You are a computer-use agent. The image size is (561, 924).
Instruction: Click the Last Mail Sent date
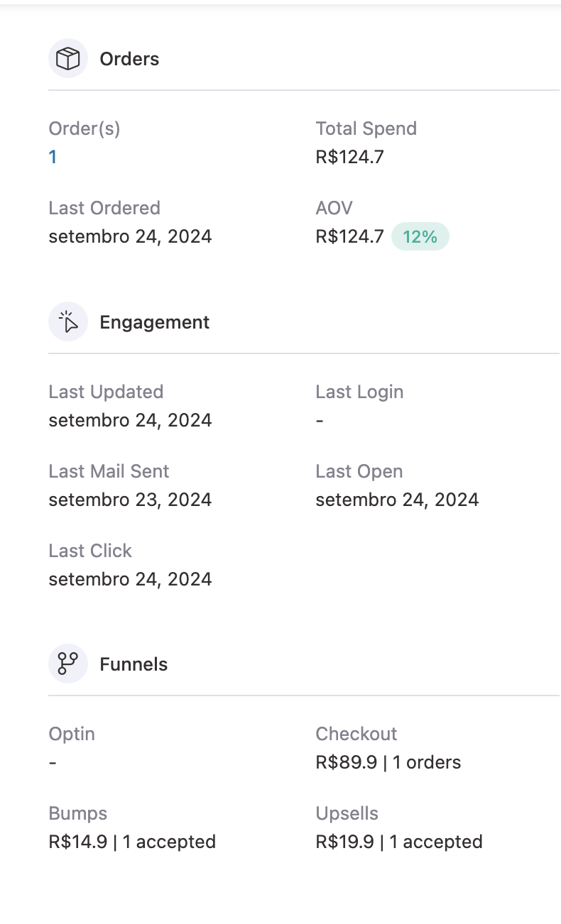coord(130,500)
